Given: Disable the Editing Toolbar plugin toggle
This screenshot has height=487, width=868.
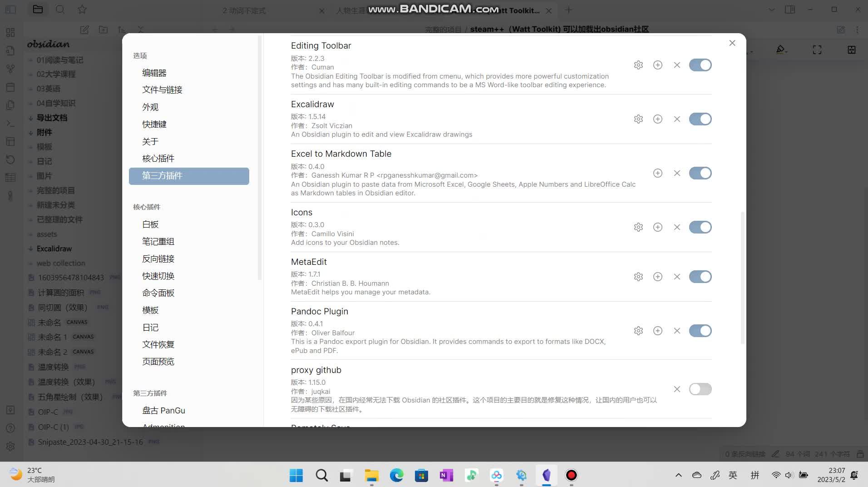Looking at the screenshot, I should [x=700, y=65].
